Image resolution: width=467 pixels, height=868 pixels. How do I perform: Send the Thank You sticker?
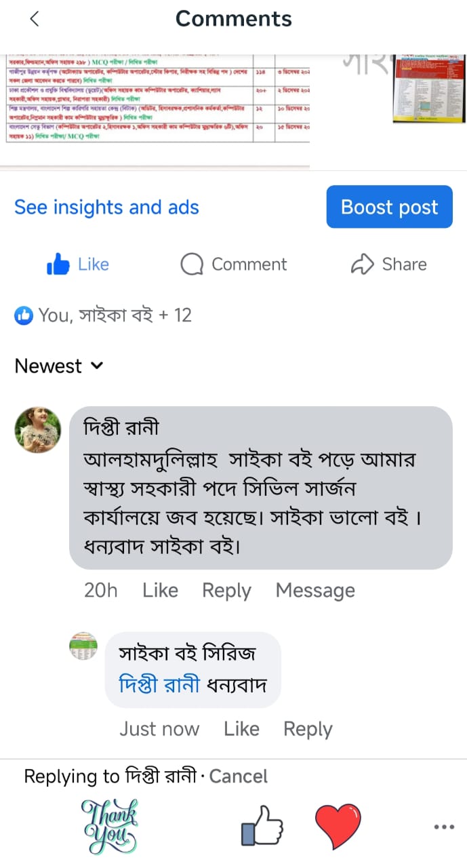point(110,826)
